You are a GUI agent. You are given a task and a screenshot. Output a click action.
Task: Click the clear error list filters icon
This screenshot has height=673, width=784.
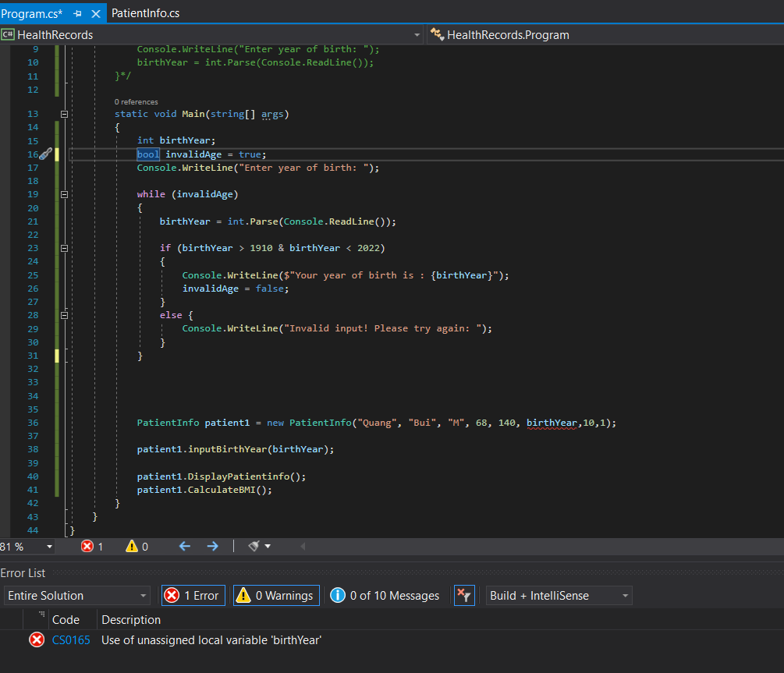pyautogui.click(x=464, y=596)
